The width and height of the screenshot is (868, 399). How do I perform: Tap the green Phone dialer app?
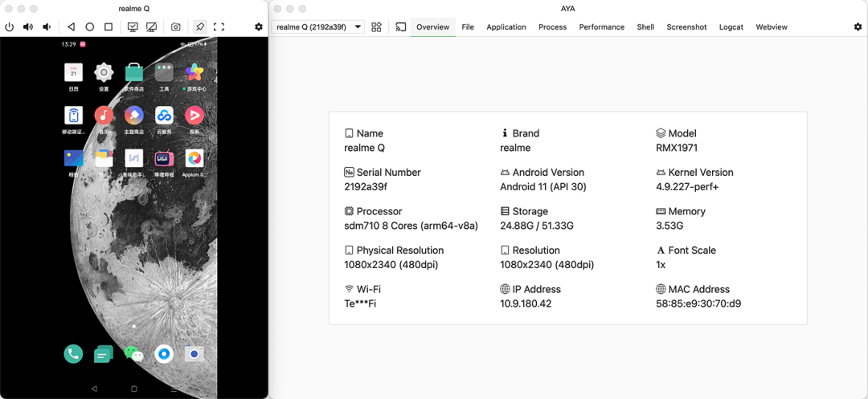tap(74, 353)
